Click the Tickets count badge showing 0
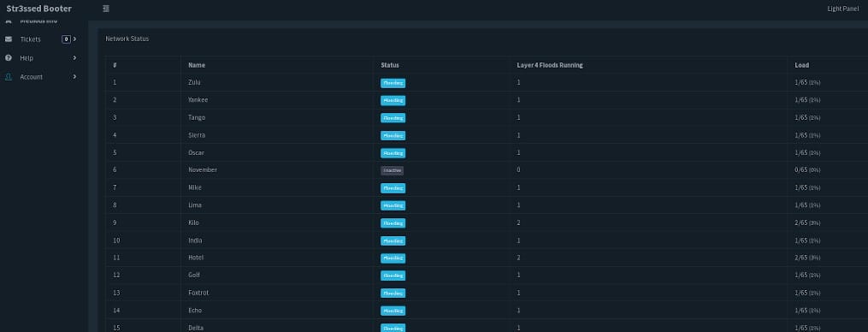This screenshot has width=868, height=332. pyautogui.click(x=66, y=39)
